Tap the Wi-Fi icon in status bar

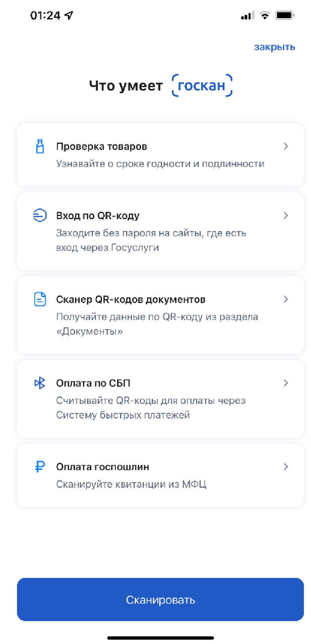264,16
